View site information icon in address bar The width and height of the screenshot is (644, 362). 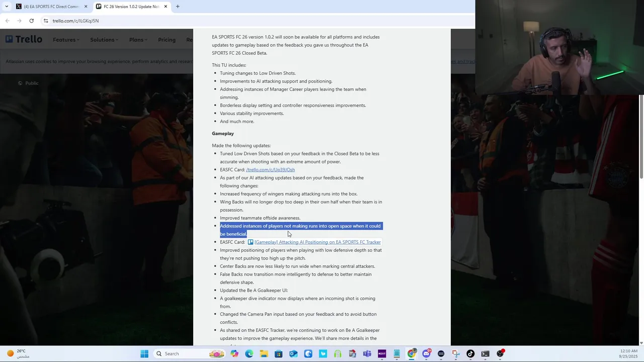(x=46, y=21)
